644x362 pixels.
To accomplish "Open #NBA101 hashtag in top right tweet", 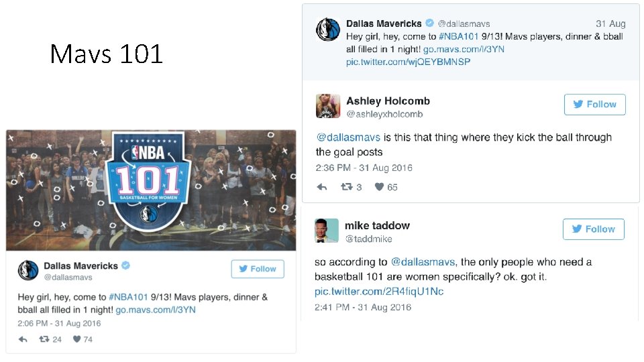I will point(458,36).
